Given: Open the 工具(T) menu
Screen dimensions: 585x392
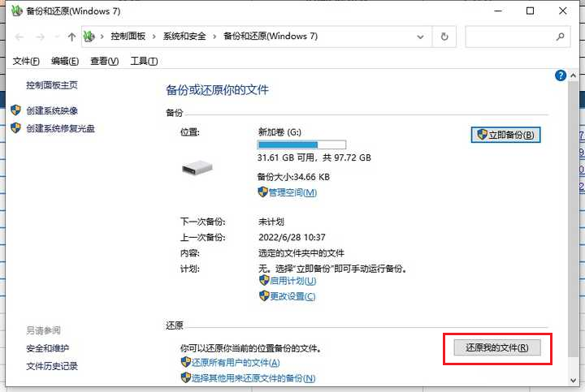Looking at the screenshot, I should coord(144,61).
